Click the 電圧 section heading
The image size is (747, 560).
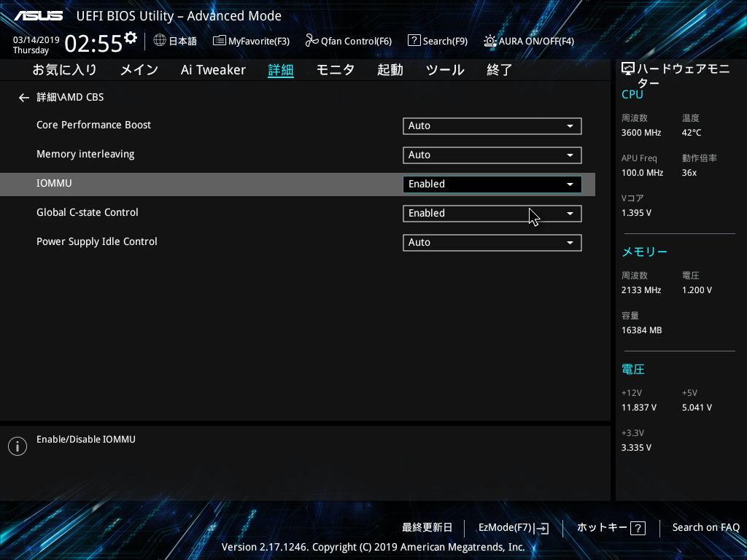632,370
